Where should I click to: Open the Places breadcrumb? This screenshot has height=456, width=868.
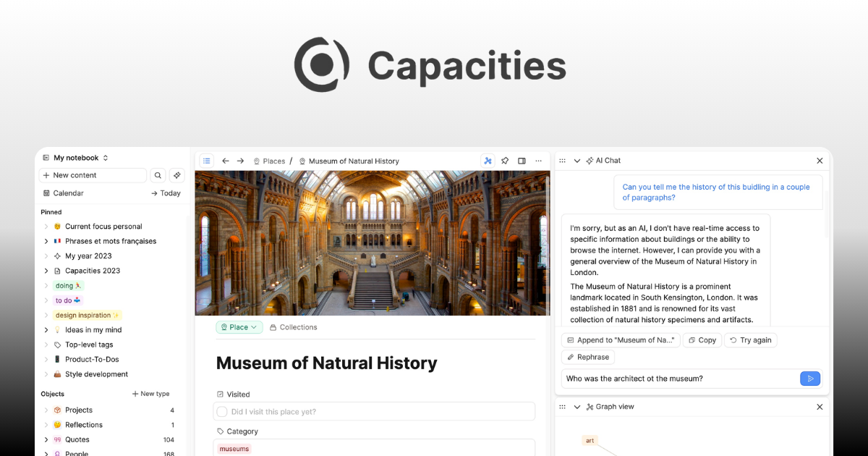coord(269,161)
